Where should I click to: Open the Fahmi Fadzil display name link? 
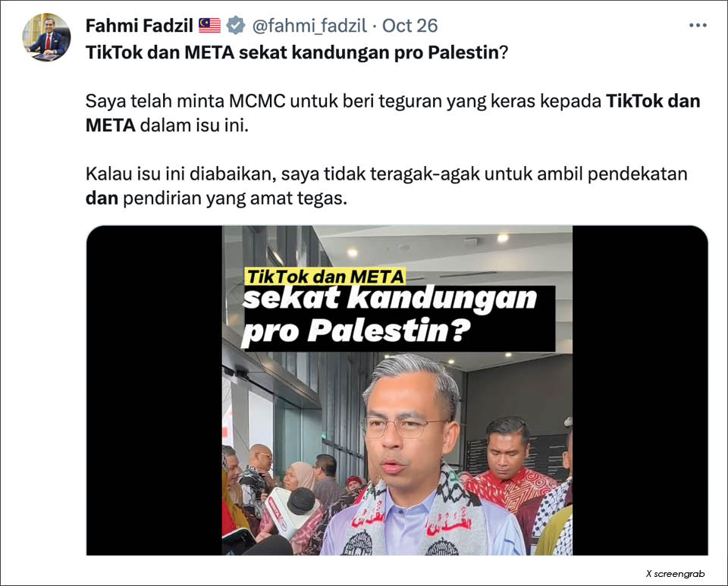140,26
